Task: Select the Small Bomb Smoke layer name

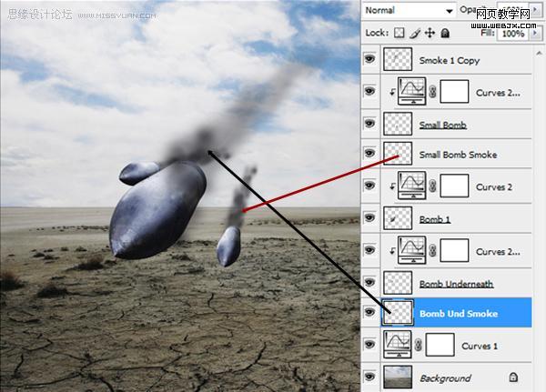Action: (458, 155)
